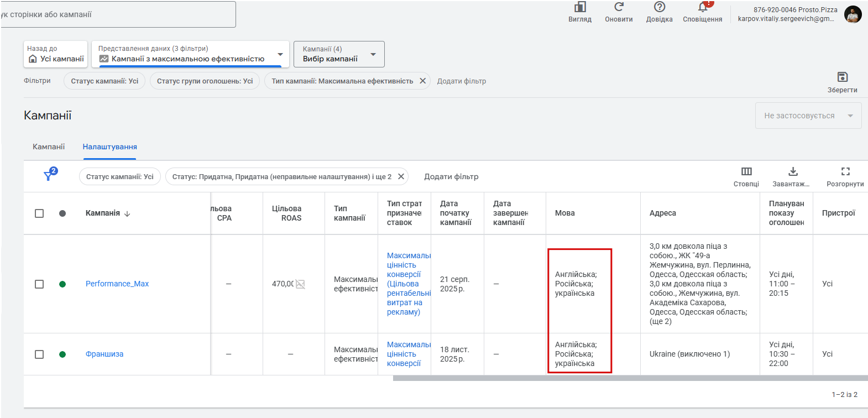Click the Performance_Max address cell starting 3,0 км
Image resolution: width=868 pixels, height=418 pixels.
pyautogui.click(x=700, y=284)
